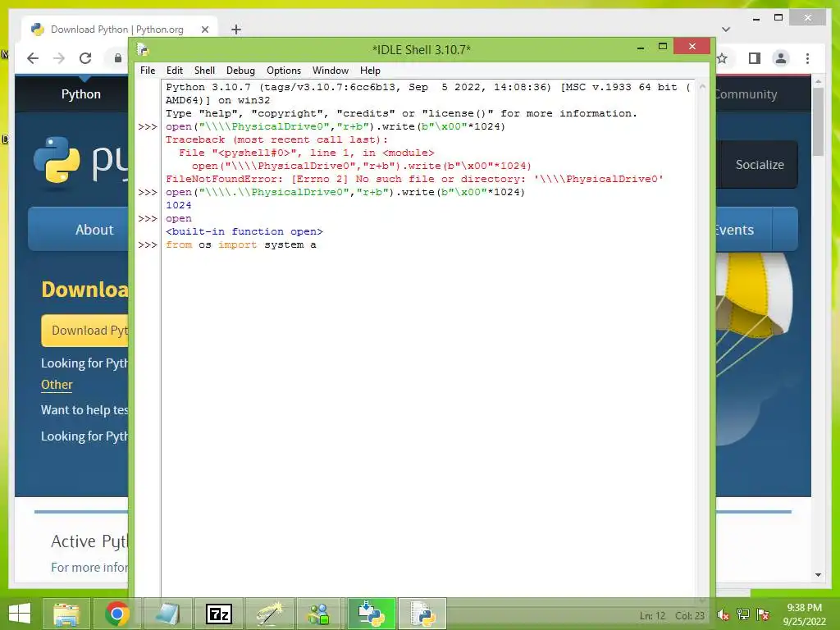
Task: Click the Python logo on the webpage
Action: pos(57,161)
